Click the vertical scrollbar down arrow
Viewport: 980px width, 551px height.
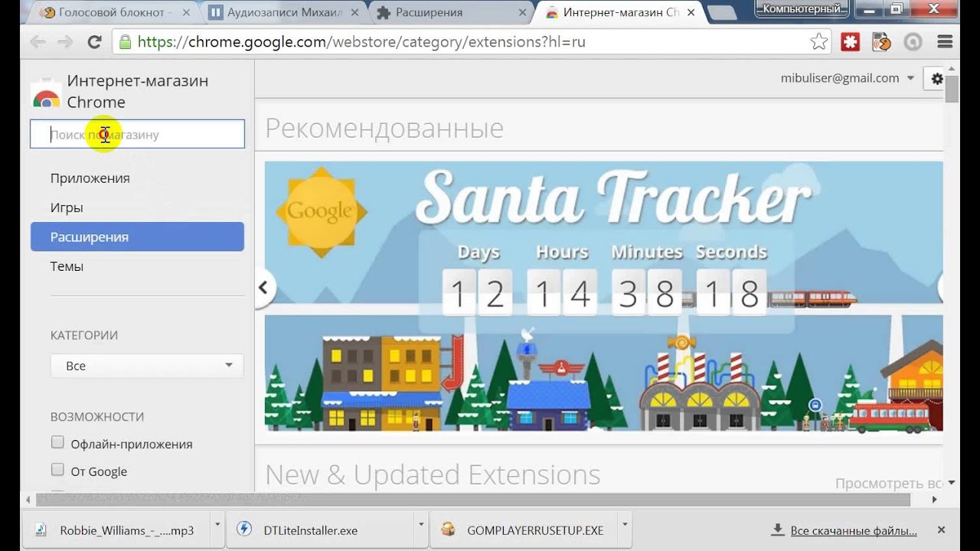(x=952, y=483)
